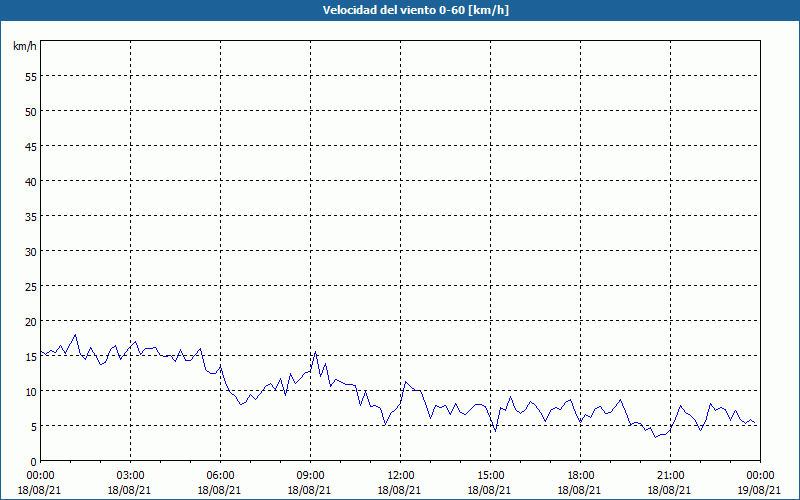This screenshot has height=500, width=800.
Task: Click the 12:00 time label on x-axis
Action: click(x=401, y=476)
